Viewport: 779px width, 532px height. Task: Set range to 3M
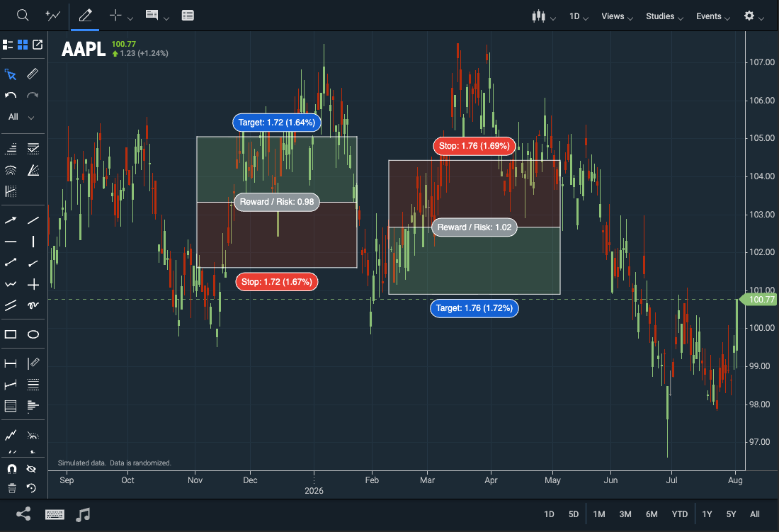click(x=625, y=514)
